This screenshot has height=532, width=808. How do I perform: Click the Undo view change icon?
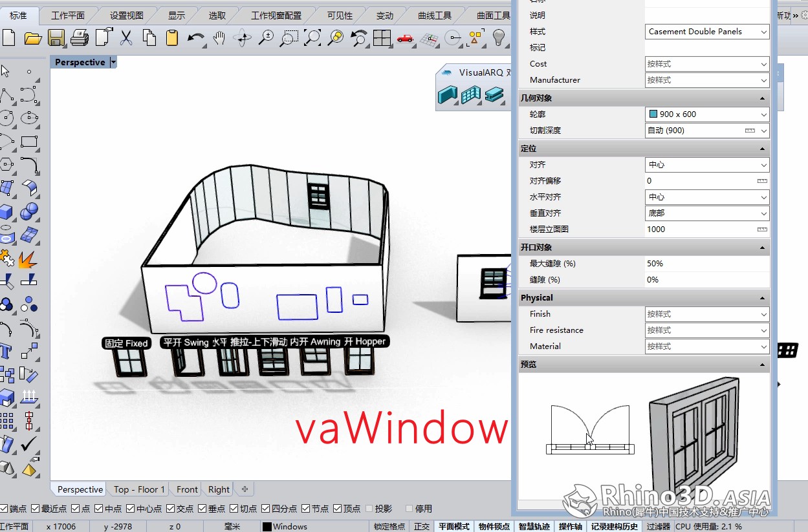[x=359, y=37]
